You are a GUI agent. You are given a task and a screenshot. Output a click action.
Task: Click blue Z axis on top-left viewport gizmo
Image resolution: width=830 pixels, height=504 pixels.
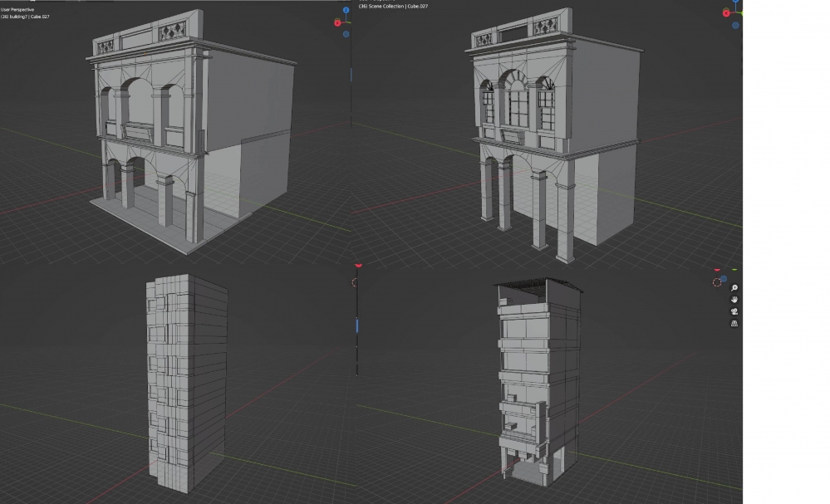coord(346,12)
